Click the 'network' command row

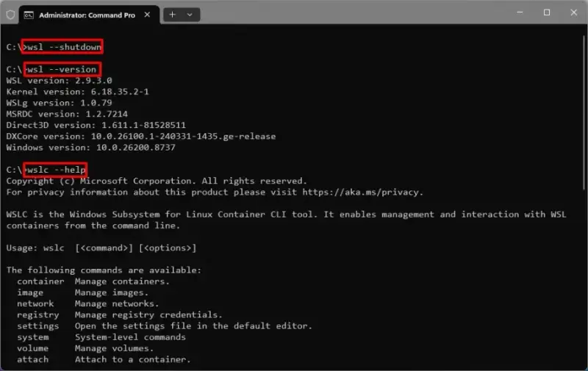click(88, 303)
